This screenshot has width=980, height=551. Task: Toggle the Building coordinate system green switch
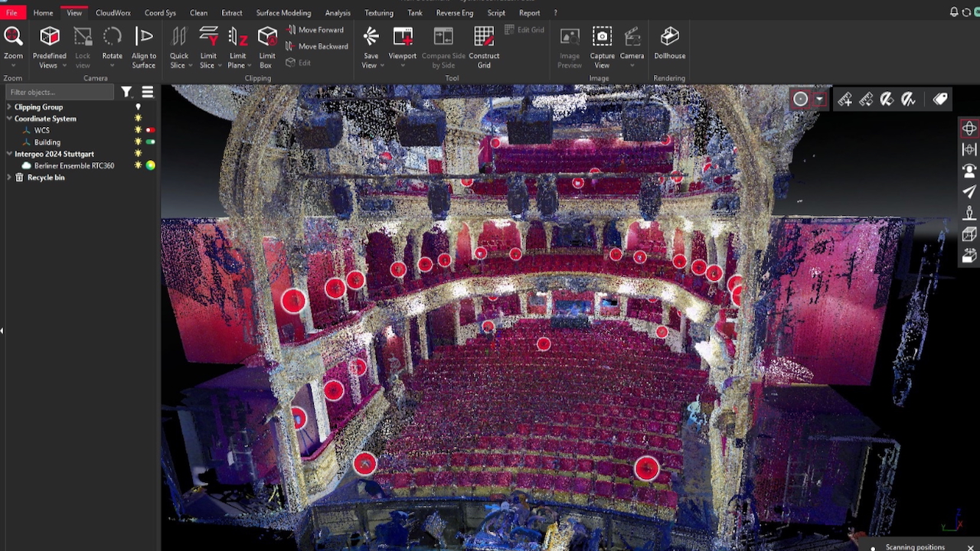pos(150,142)
